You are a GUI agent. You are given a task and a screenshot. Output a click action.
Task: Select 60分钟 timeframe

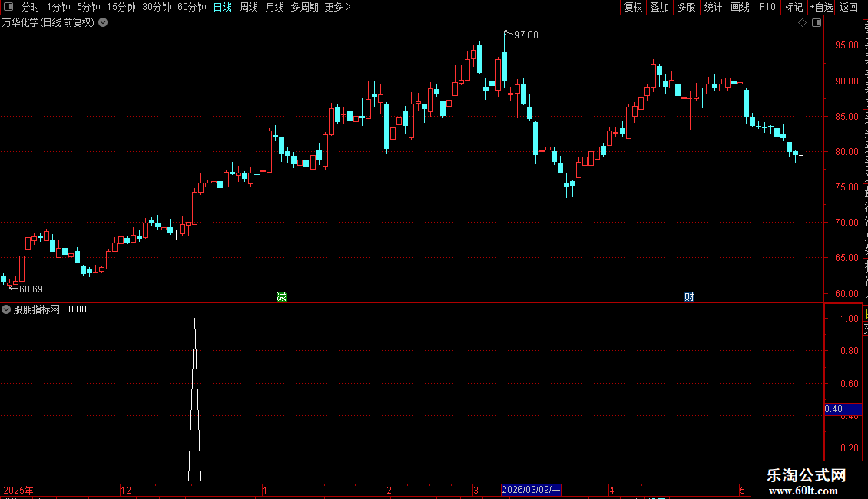pos(191,7)
